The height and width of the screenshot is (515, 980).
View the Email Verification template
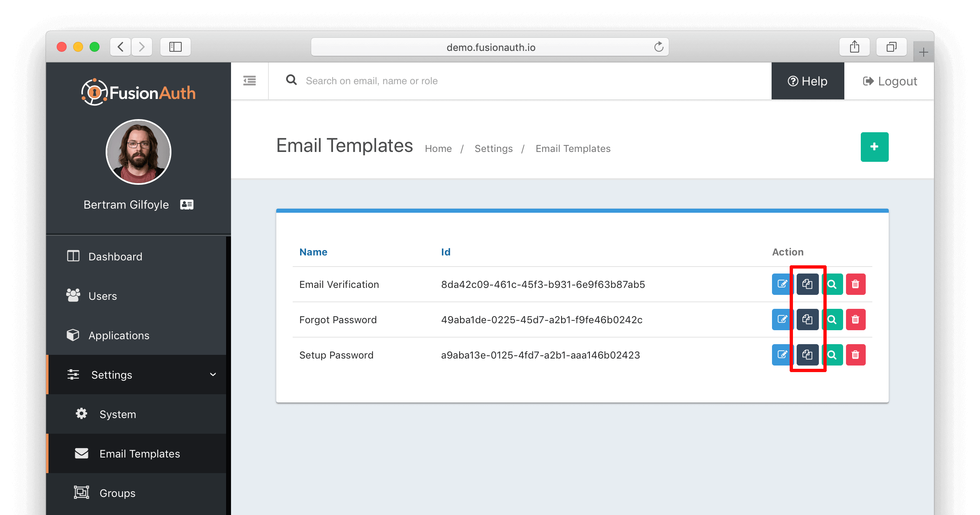tap(832, 284)
